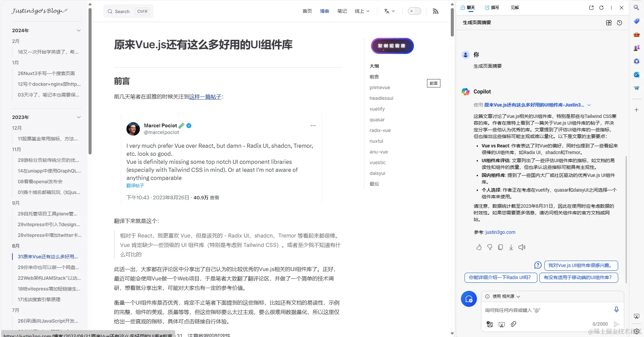Collapse the 2023年 archive section
Screen dimensions: 644x337
click(x=79, y=117)
